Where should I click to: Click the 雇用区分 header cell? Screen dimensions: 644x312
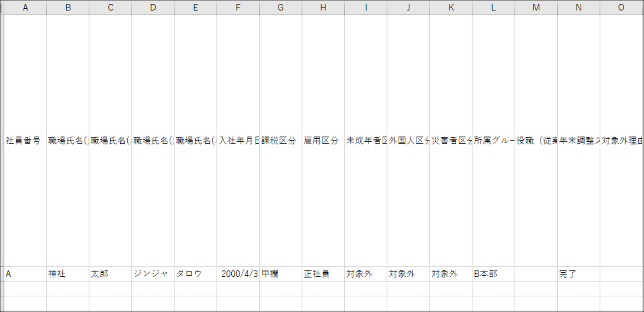[323, 141]
